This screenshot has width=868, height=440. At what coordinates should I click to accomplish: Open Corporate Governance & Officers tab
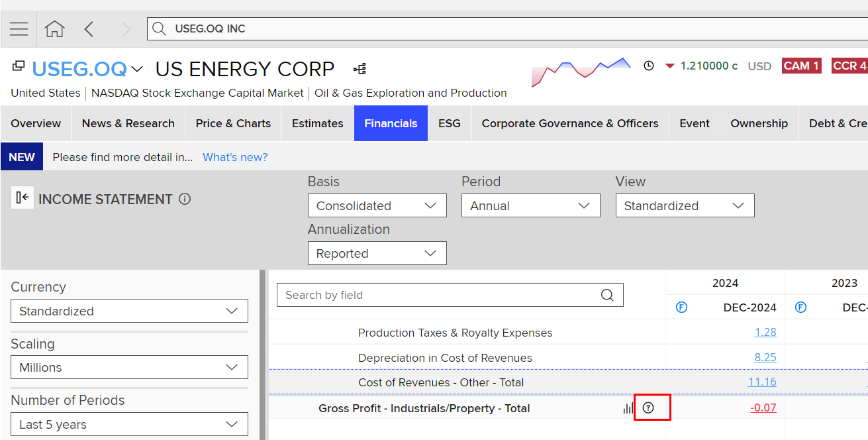[570, 123]
